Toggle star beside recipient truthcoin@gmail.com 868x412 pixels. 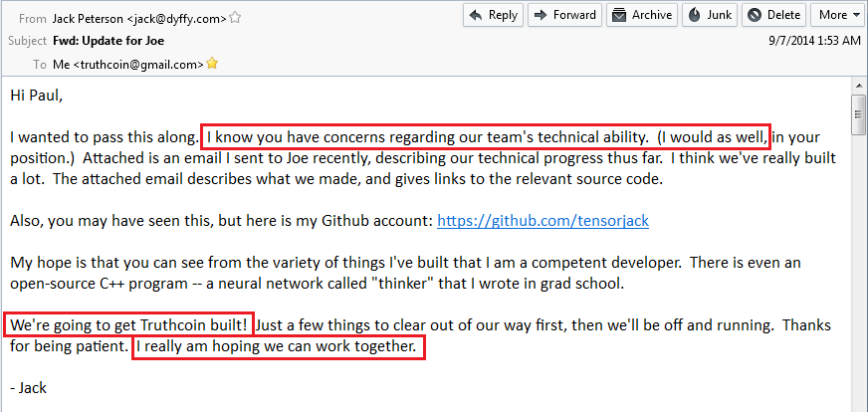coord(212,64)
